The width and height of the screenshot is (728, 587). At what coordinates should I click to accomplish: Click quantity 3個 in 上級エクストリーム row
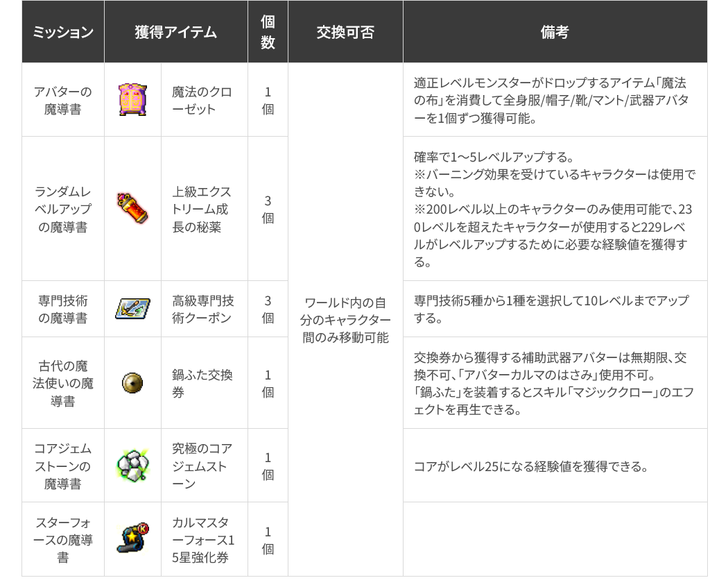point(268,209)
